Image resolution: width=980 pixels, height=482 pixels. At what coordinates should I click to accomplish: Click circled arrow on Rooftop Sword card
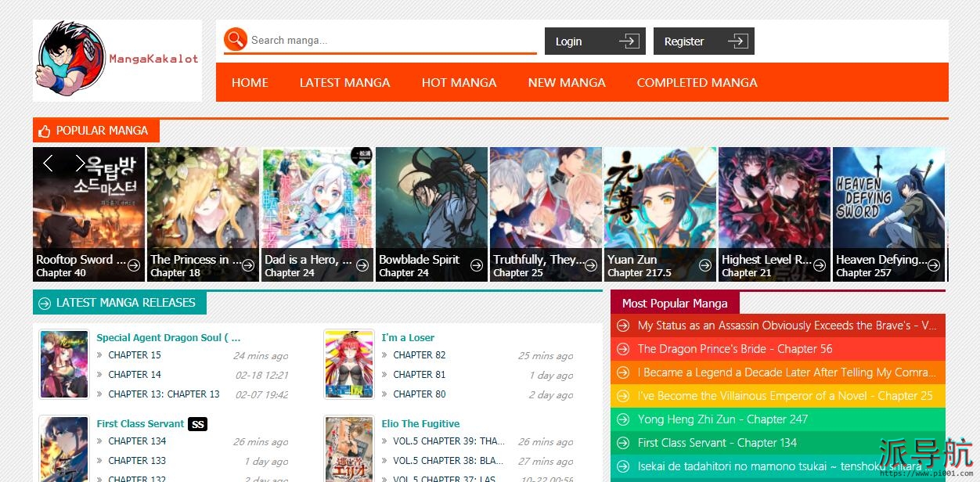click(134, 265)
